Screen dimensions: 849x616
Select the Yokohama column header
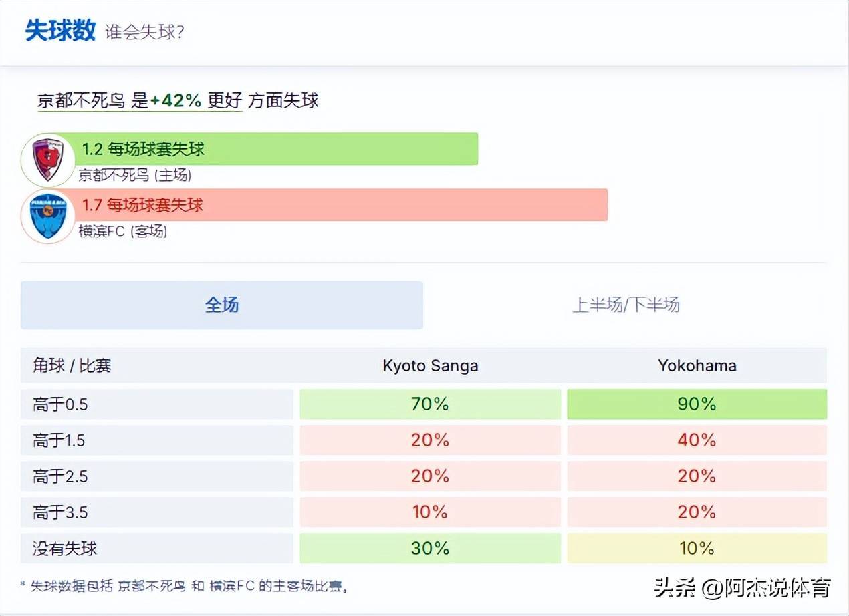tap(695, 366)
